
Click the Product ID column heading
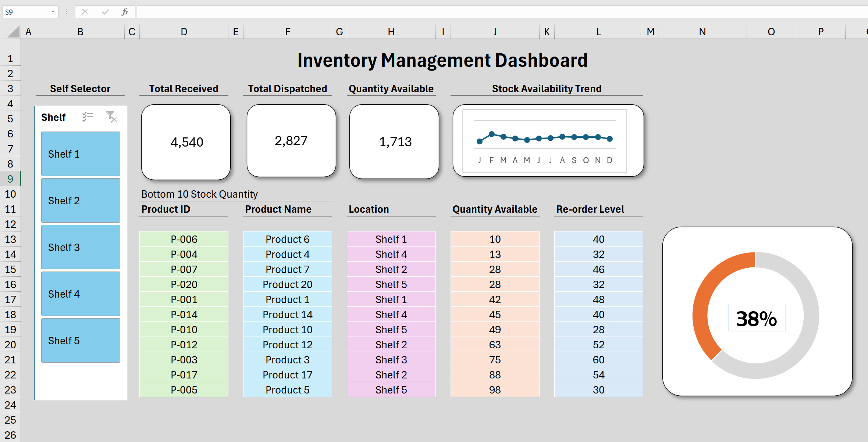pyautogui.click(x=166, y=209)
